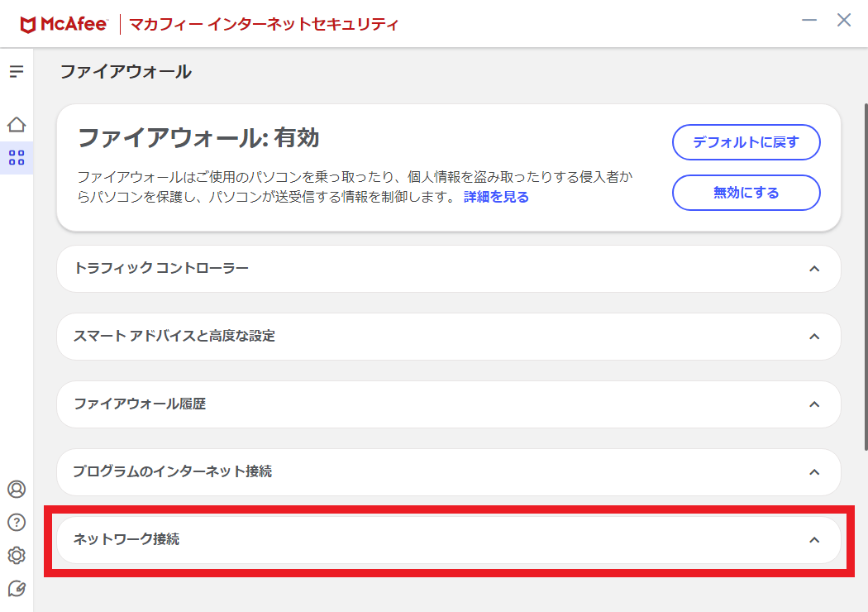The image size is (868, 612).
Task: Open the account profile icon
Action: click(x=17, y=489)
